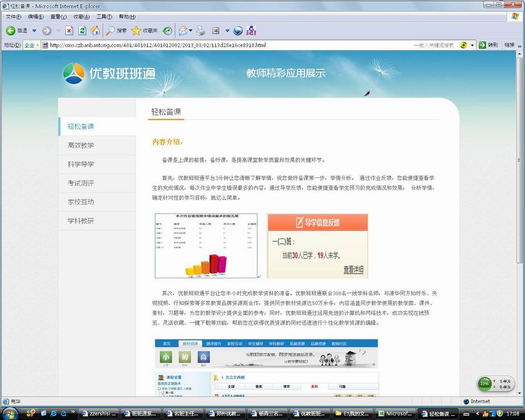Open the Back history dropdown arrow
The height and width of the screenshot is (420, 525).
coord(34,31)
